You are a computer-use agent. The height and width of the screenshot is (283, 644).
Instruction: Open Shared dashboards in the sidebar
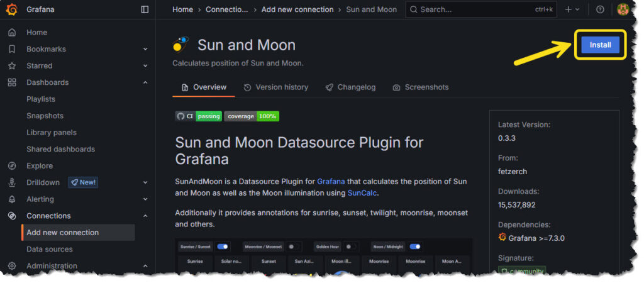tap(60, 149)
